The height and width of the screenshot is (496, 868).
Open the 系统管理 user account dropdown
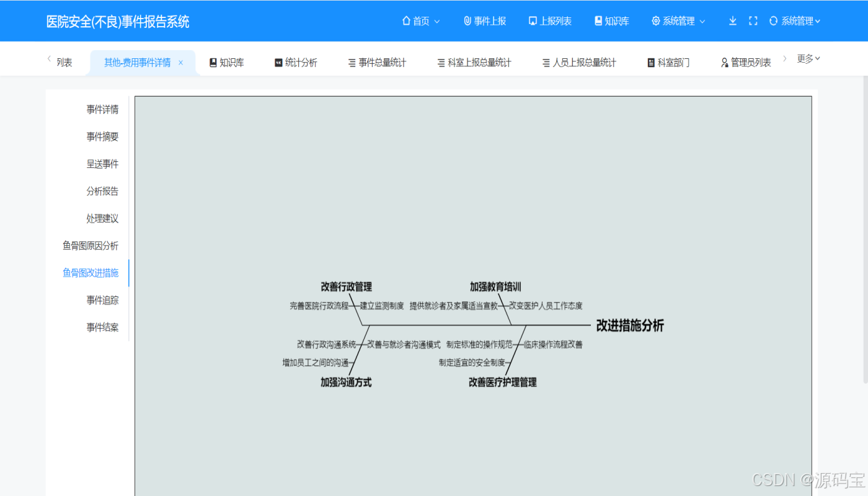(800, 21)
